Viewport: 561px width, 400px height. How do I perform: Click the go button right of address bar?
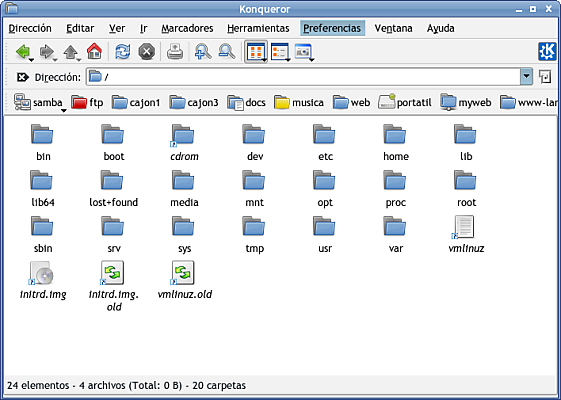pos(545,77)
